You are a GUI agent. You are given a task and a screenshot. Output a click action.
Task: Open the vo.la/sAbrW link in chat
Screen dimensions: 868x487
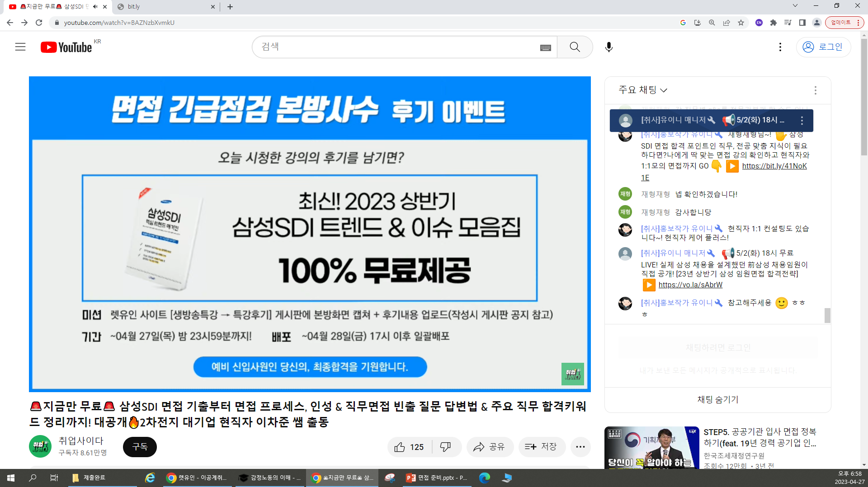click(690, 285)
